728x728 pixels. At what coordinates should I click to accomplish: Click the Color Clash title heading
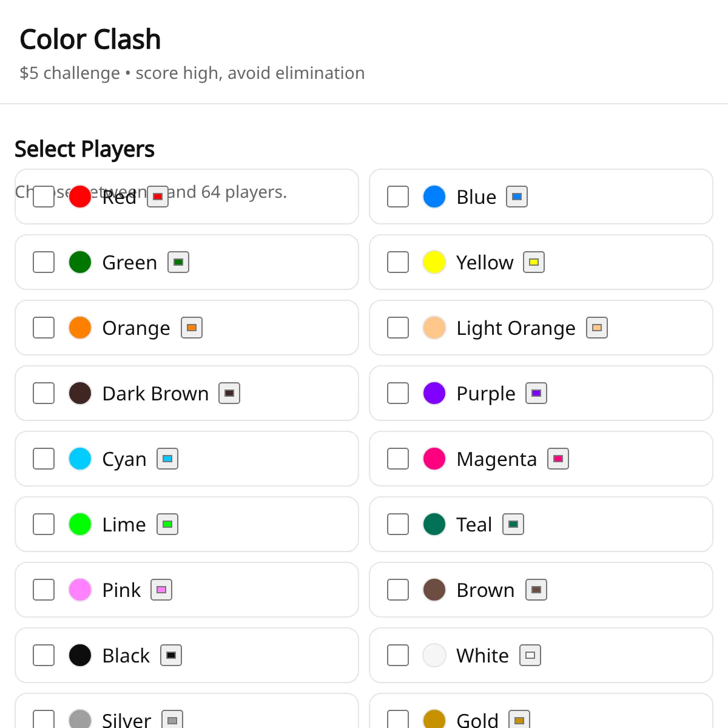pos(90,39)
